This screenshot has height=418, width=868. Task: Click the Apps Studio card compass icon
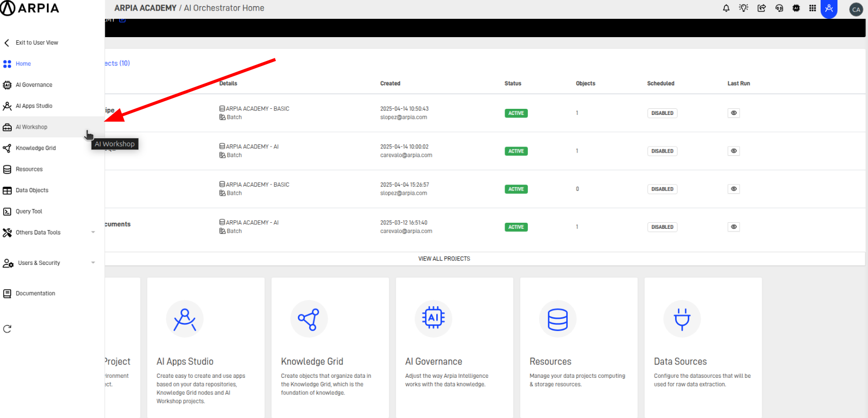185,319
